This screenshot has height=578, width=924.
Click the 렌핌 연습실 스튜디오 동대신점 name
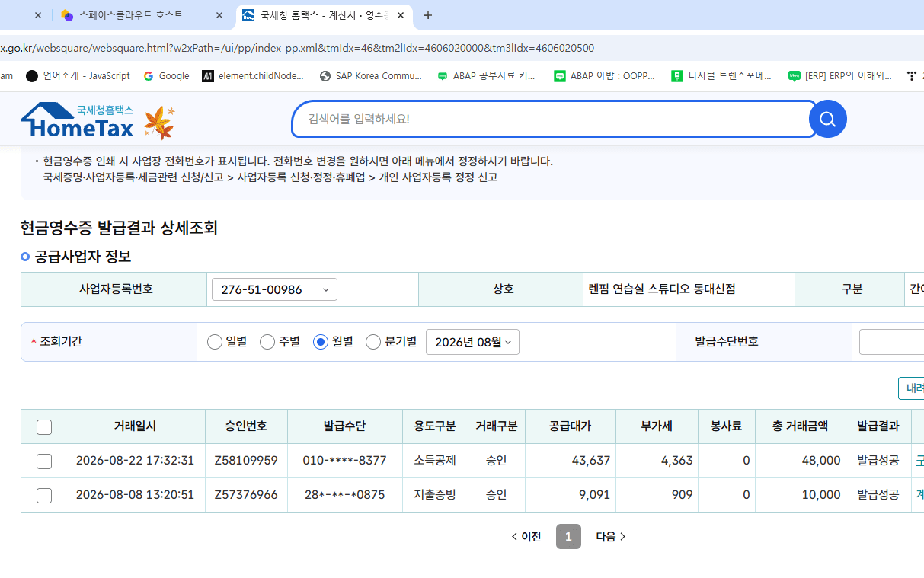pos(662,289)
